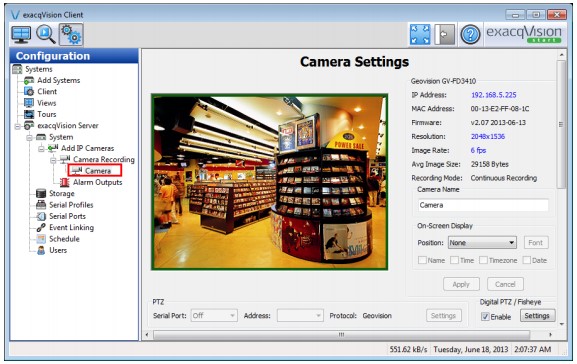
Task: Click the Schedule calendar icon
Action: (41, 239)
